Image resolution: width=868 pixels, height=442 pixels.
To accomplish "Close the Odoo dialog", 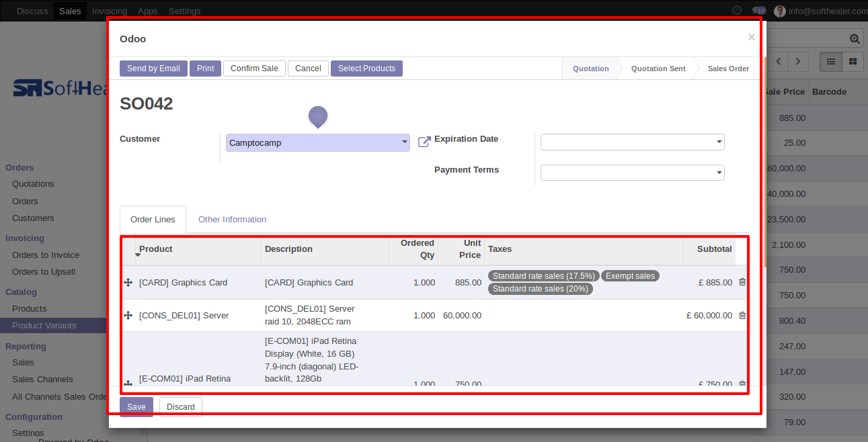I will (752, 38).
